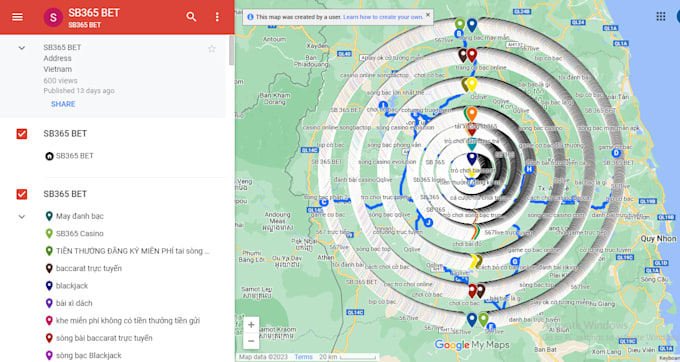The height and width of the screenshot is (362, 680).
Task: Zoom in the map with plus button
Action: (251, 325)
